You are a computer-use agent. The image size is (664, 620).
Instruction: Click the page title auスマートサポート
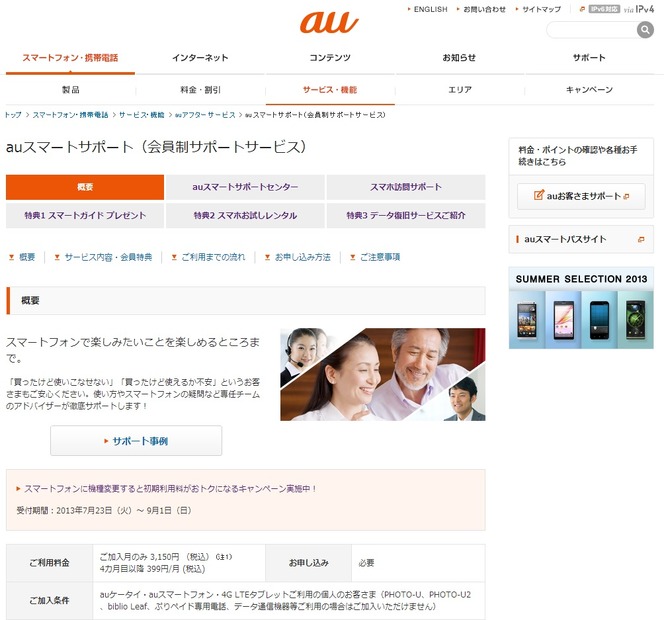click(x=156, y=147)
